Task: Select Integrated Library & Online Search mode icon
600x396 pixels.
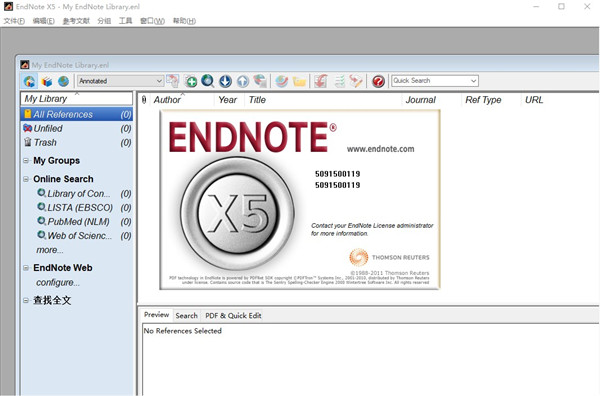Action: [29, 81]
